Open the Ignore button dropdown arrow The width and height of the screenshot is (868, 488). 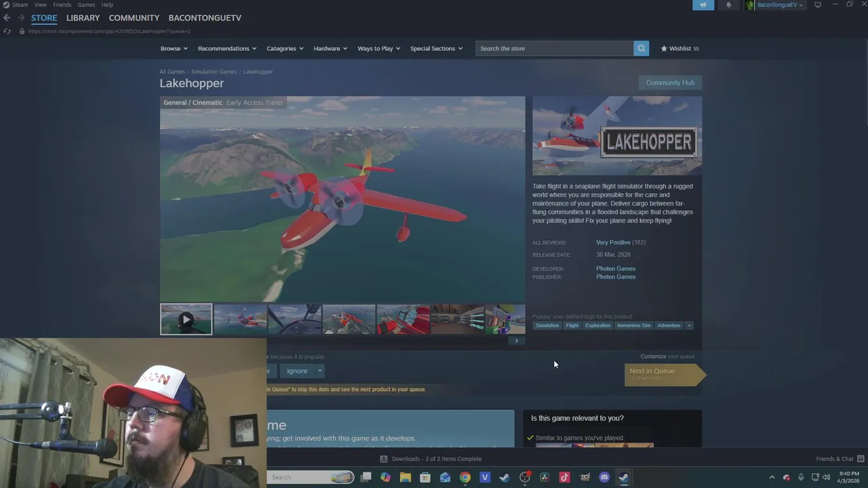pos(319,371)
